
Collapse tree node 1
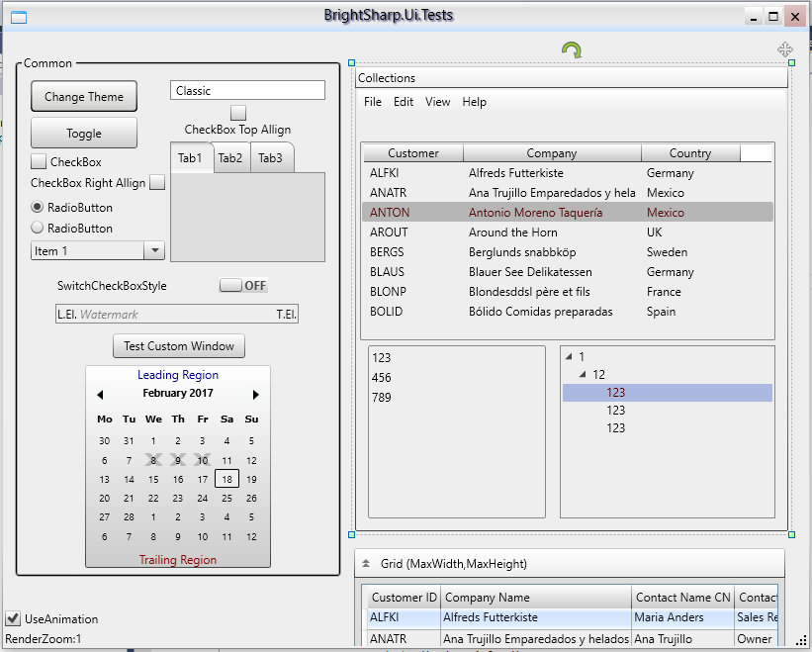pos(569,357)
